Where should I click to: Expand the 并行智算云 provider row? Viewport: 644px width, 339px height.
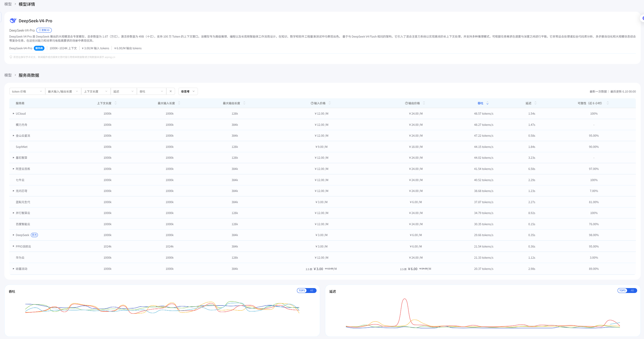tap(13, 213)
